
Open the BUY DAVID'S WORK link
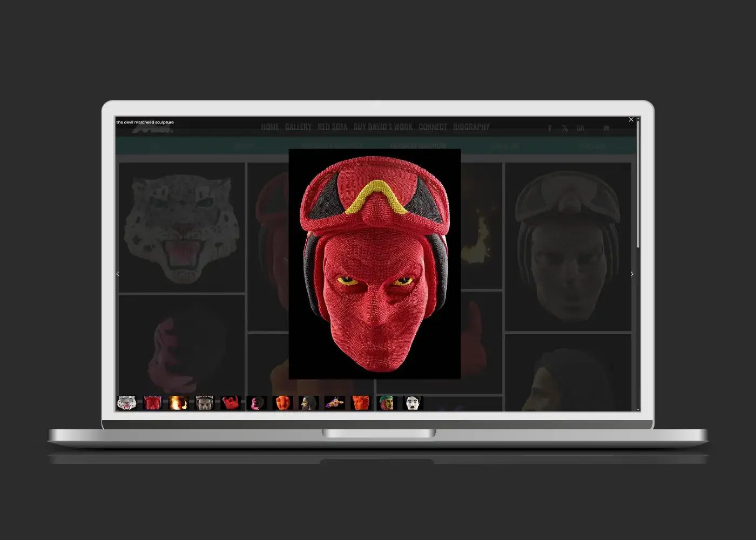pos(383,127)
